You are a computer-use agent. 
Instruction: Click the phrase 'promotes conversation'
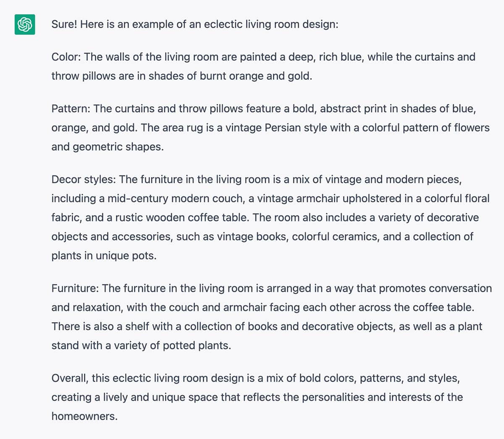click(x=435, y=288)
